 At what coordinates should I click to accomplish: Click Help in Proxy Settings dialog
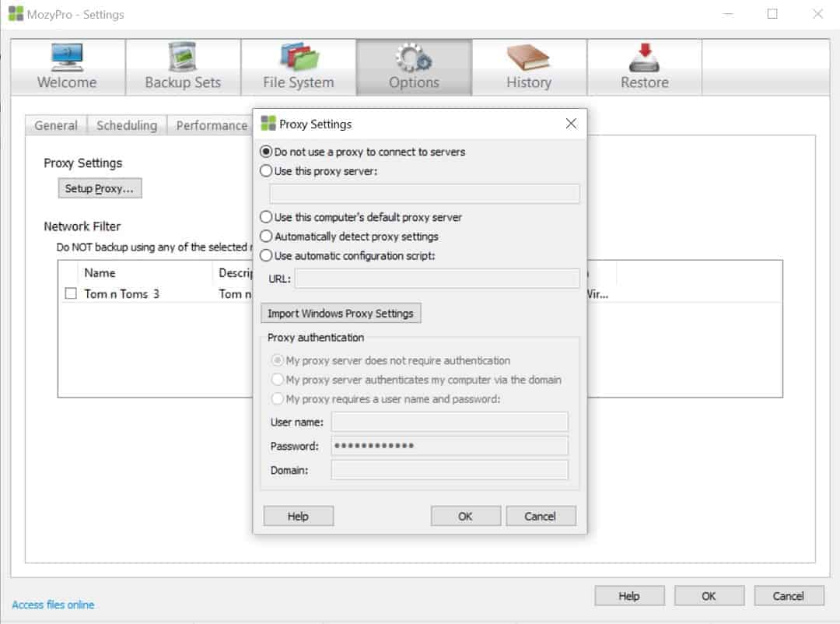click(x=299, y=517)
